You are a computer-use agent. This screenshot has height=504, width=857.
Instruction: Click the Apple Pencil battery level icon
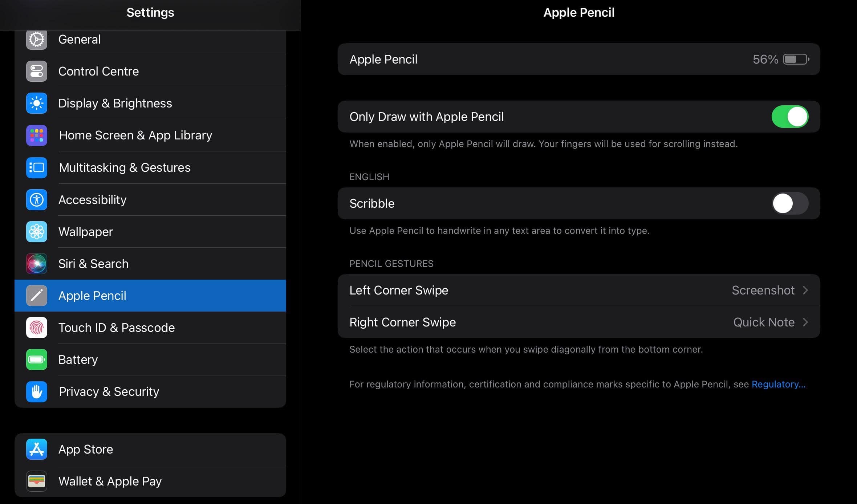[x=796, y=59]
